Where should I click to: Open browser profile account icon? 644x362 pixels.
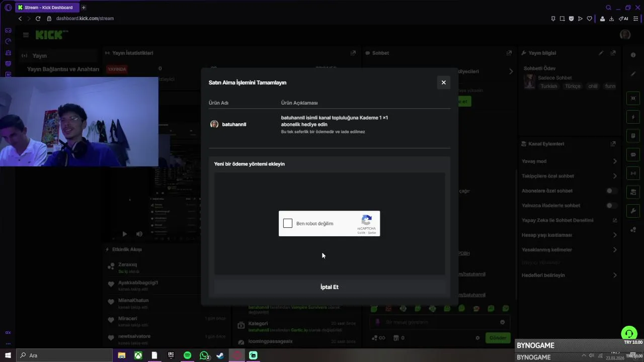pyautogui.click(x=602, y=19)
